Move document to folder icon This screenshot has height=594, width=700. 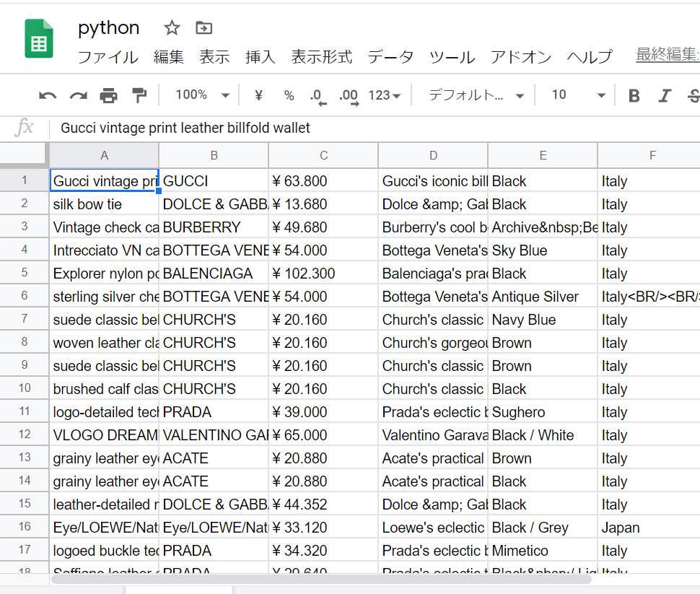click(204, 27)
